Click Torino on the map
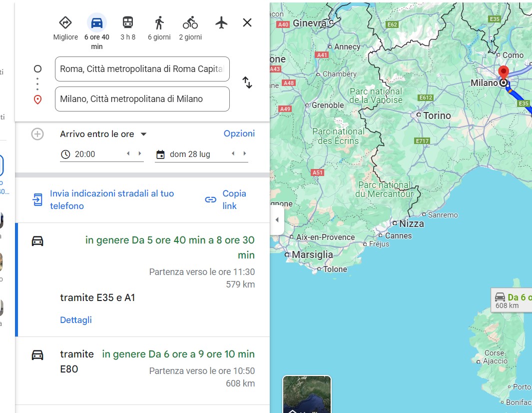532x413 pixels. pos(437,115)
